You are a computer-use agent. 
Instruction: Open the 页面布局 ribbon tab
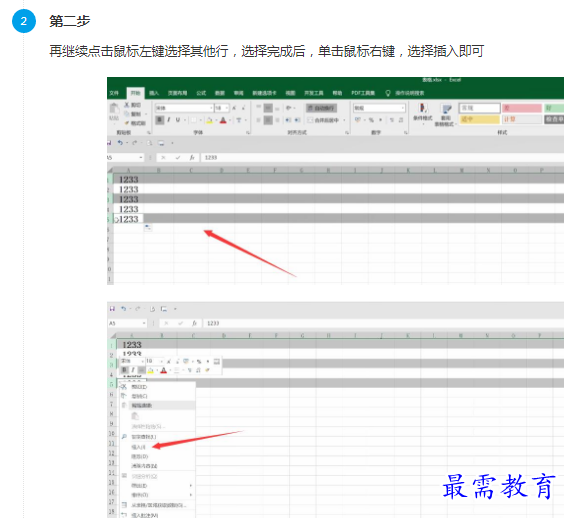(x=177, y=93)
